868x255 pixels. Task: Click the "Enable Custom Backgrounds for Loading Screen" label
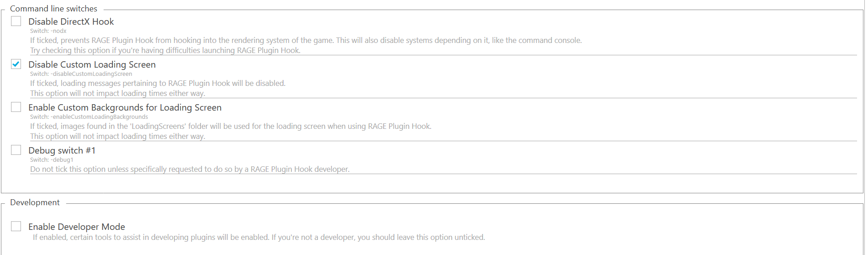(x=125, y=107)
